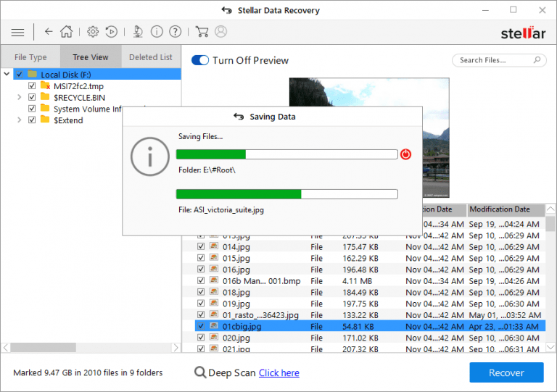The height and width of the screenshot is (392, 557).
Task: Click the Recover button
Action: pyautogui.click(x=506, y=372)
